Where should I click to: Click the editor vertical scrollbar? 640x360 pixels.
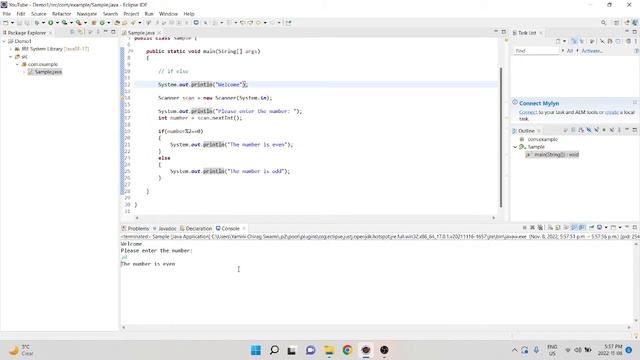point(501,137)
